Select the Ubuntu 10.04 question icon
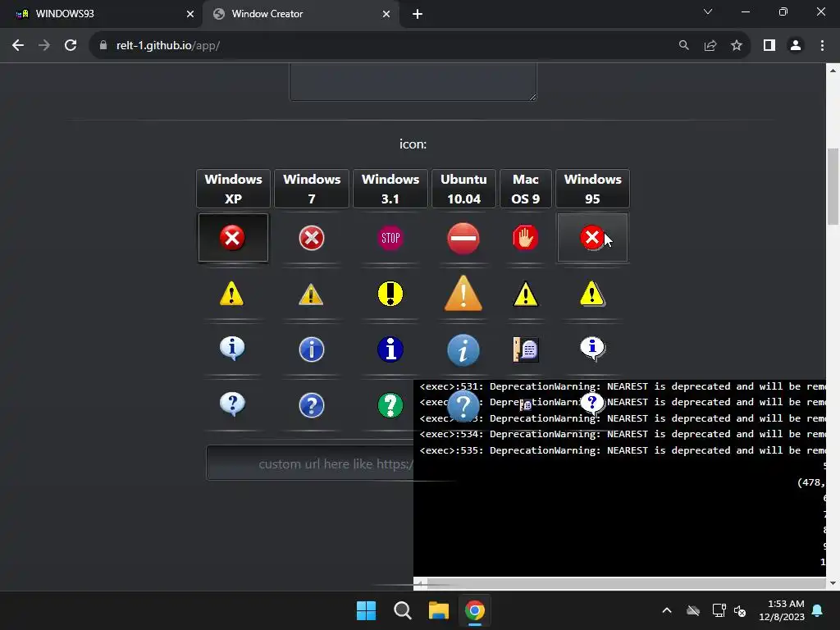 coord(463,406)
